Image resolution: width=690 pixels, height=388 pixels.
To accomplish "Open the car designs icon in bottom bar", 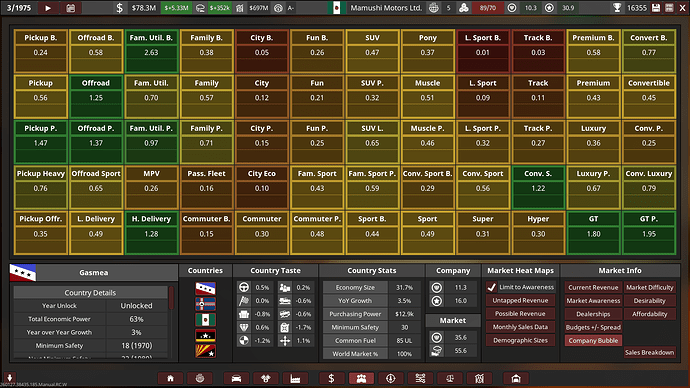I will point(236,378).
